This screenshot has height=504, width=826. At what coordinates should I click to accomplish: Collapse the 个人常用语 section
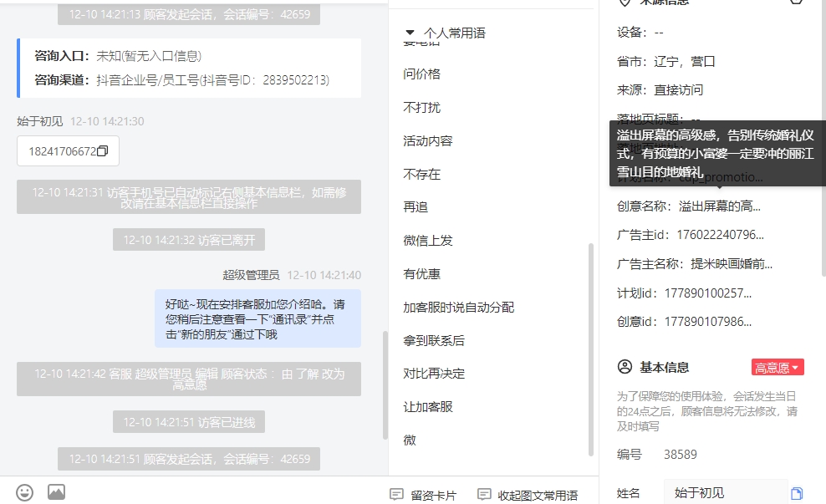tap(410, 33)
